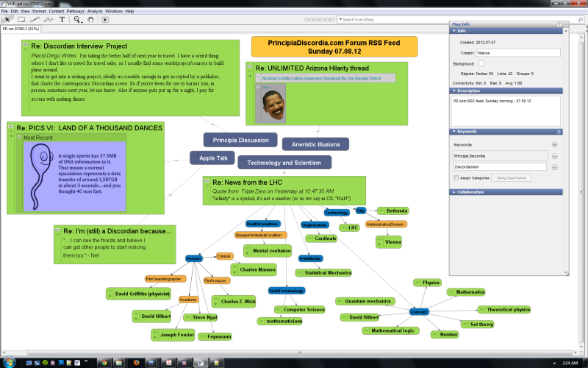
Task: Select the rectangle Node tool
Action: [21, 20]
